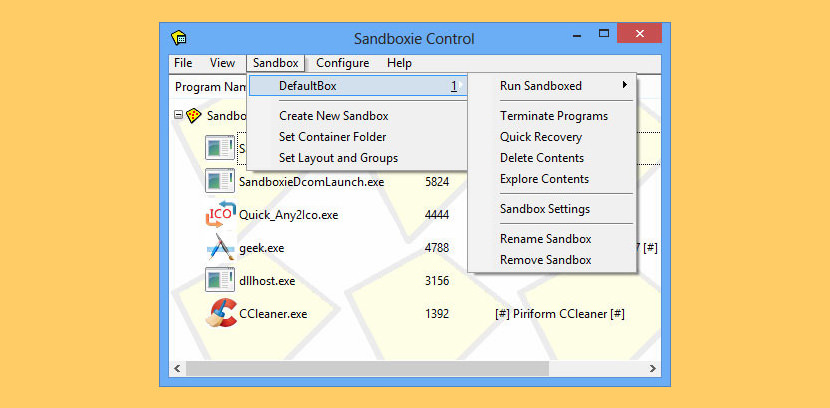
Task: Click the left arrow of horizontal scrollbar
Action: coord(177,368)
